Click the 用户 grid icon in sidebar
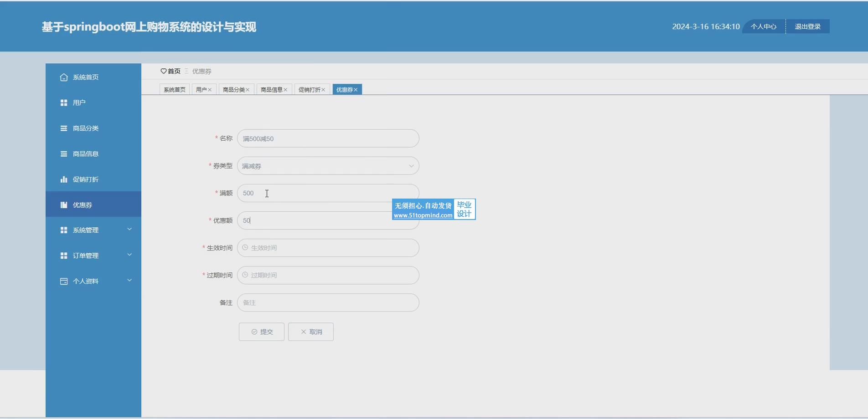The height and width of the screenshot is (419, 868). point(64,103)
